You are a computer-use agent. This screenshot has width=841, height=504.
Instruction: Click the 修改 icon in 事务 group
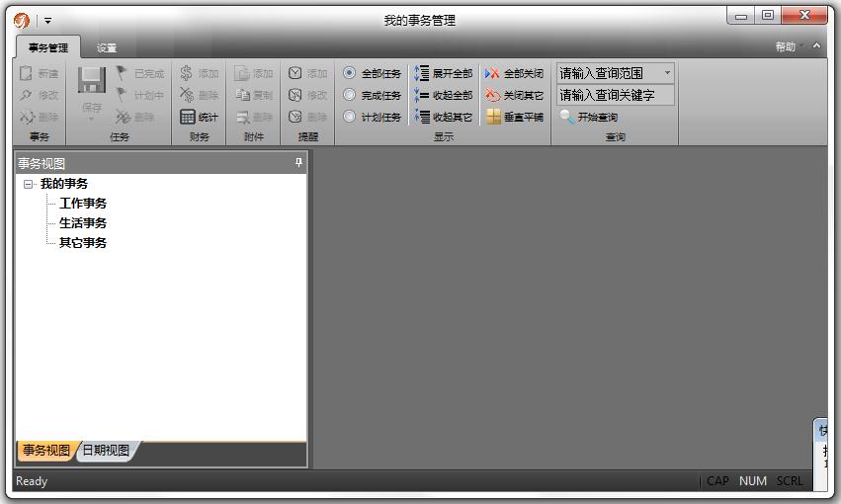click(27, 95)
